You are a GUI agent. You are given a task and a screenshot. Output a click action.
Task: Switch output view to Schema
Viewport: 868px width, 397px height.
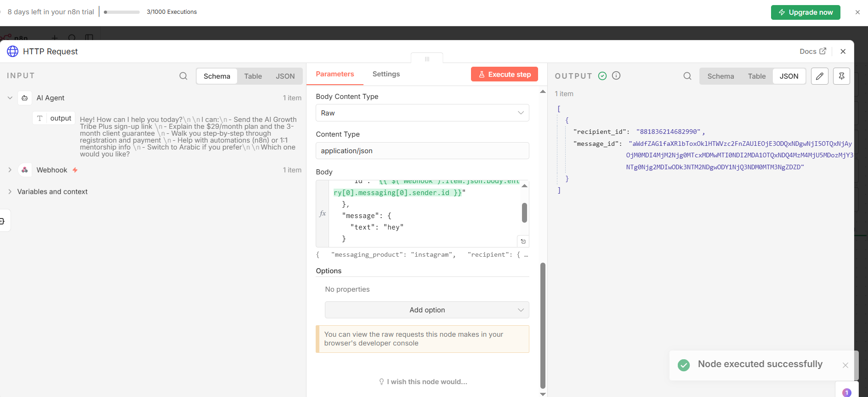point(720,76)
